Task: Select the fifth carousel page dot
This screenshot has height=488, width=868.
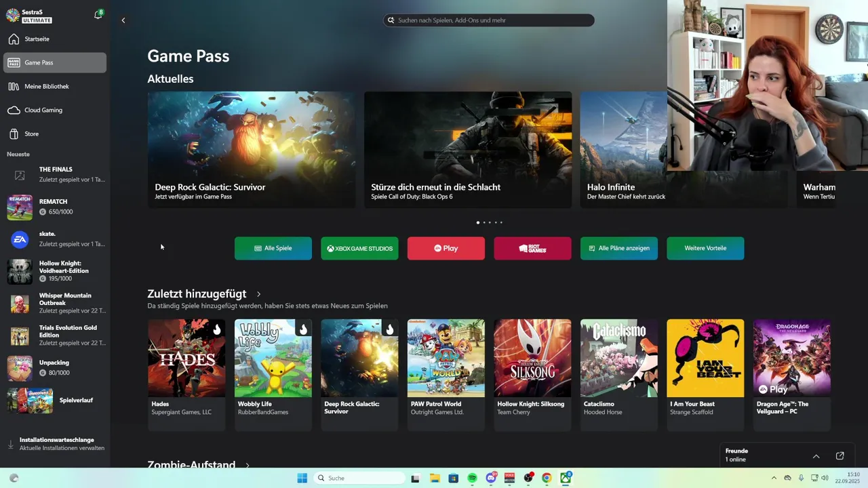Action: click(501, 222)
